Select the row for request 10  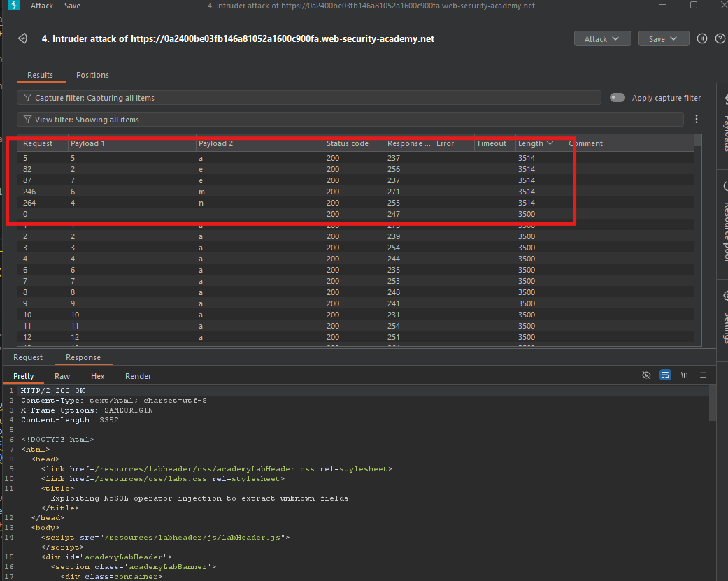[356, 315]
